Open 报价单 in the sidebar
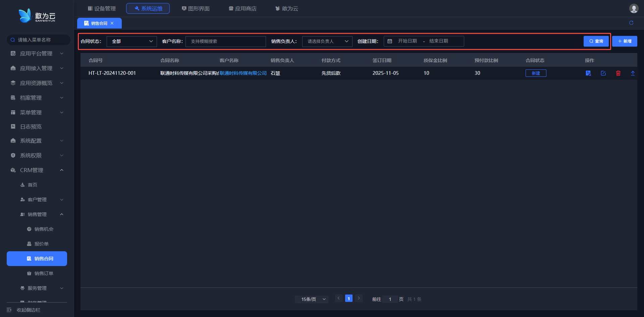Viewport: 644px width, 317px height. [37, 244]
